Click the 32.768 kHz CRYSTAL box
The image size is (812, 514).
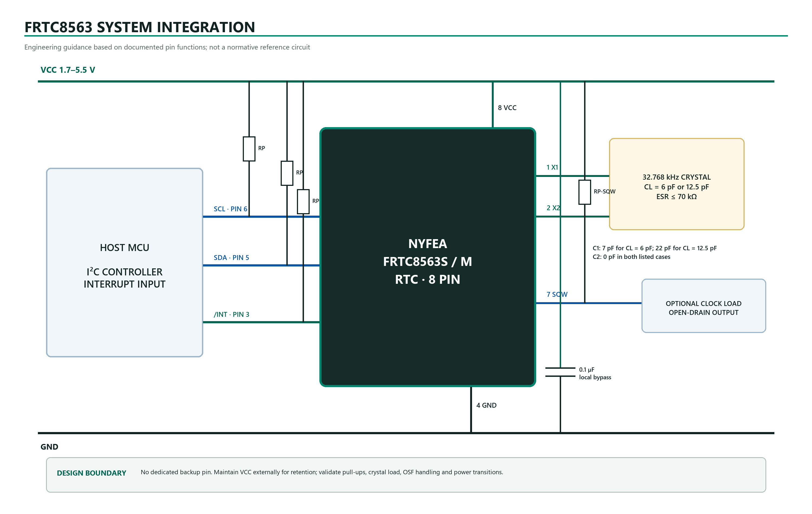click(x=676, y=184)
